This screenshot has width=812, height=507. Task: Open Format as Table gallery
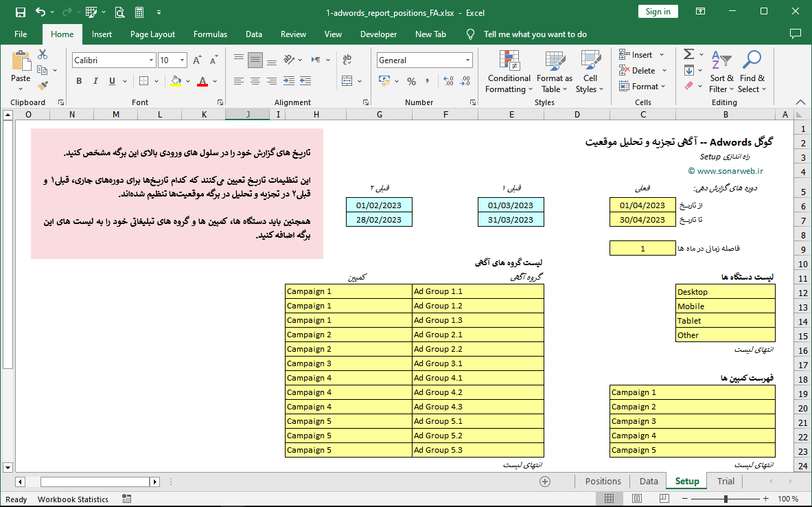coord(555,71)
